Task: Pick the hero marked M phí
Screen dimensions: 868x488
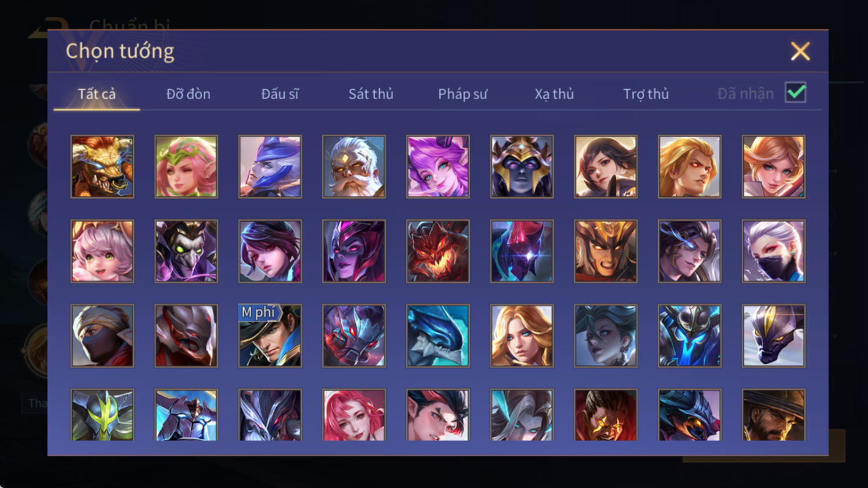Action: [270, 336]
